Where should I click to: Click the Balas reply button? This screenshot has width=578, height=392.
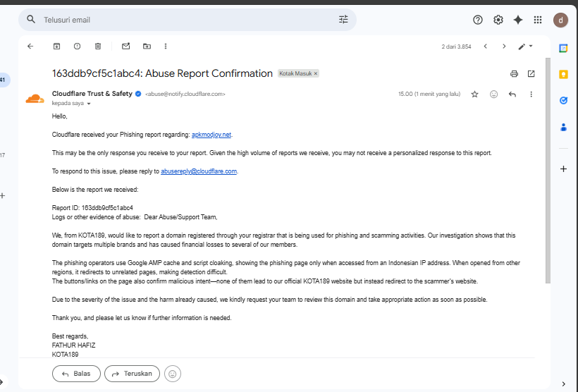[x=76, y=374]
